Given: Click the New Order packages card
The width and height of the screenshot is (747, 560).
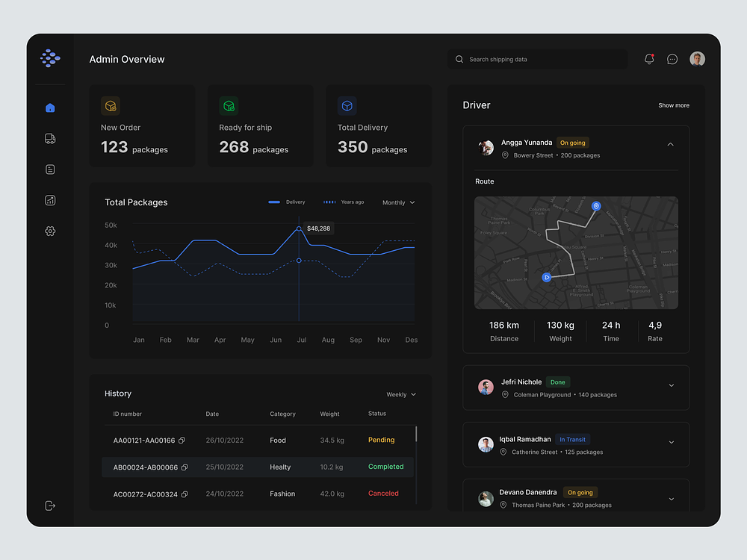Looking at the screenshot, I should pyautogui.click(x=142, y=125).
